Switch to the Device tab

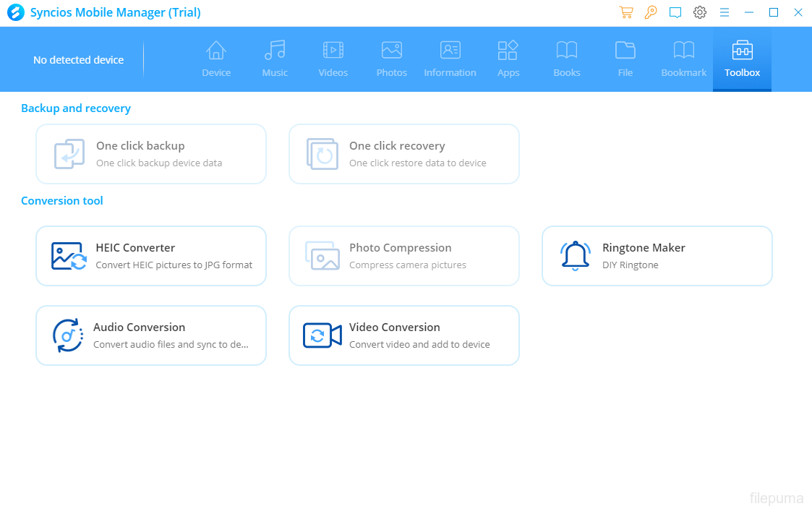(x=216, y=59)
